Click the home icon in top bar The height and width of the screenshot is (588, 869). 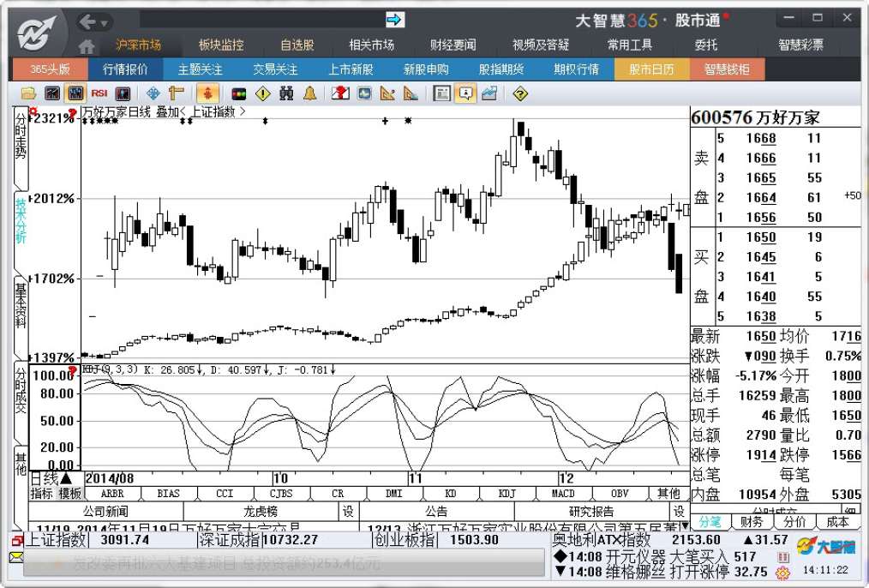pos(87,46)
